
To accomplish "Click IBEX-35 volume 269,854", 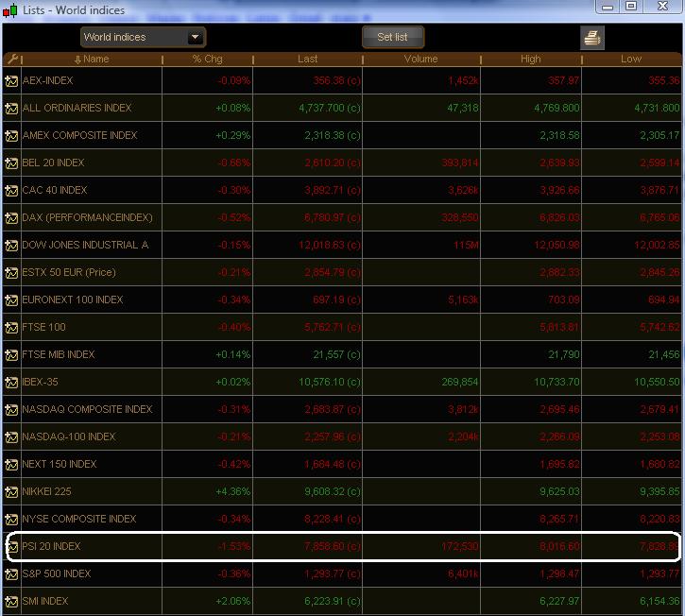I will click(x=459, y=383).
